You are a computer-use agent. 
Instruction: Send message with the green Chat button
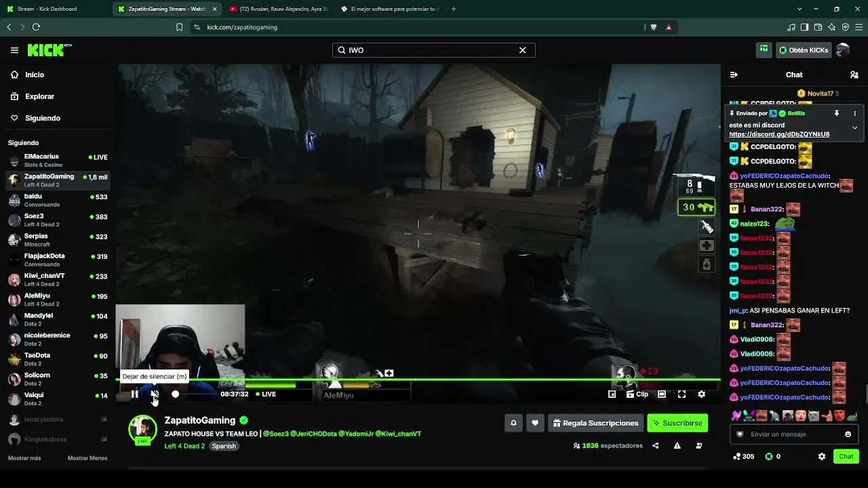click(x=846, y=456)
